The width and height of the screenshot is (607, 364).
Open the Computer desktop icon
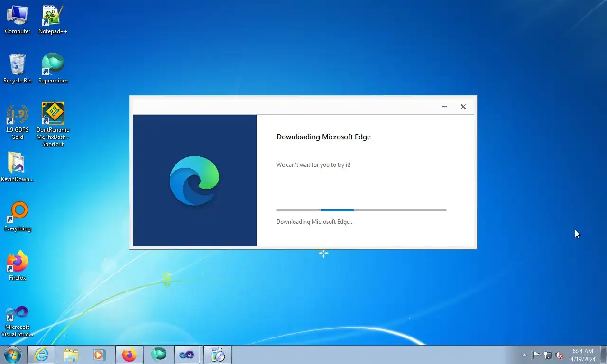click(18, 19)
